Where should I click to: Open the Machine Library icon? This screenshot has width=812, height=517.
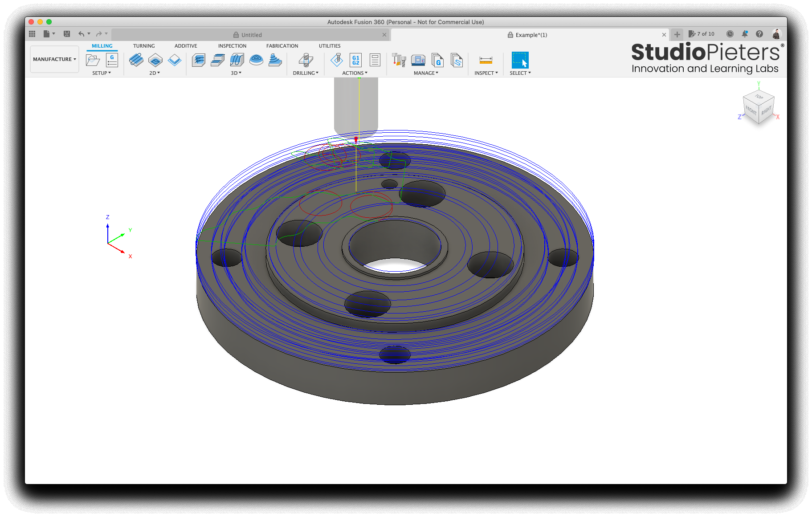(x=418, y=60)
